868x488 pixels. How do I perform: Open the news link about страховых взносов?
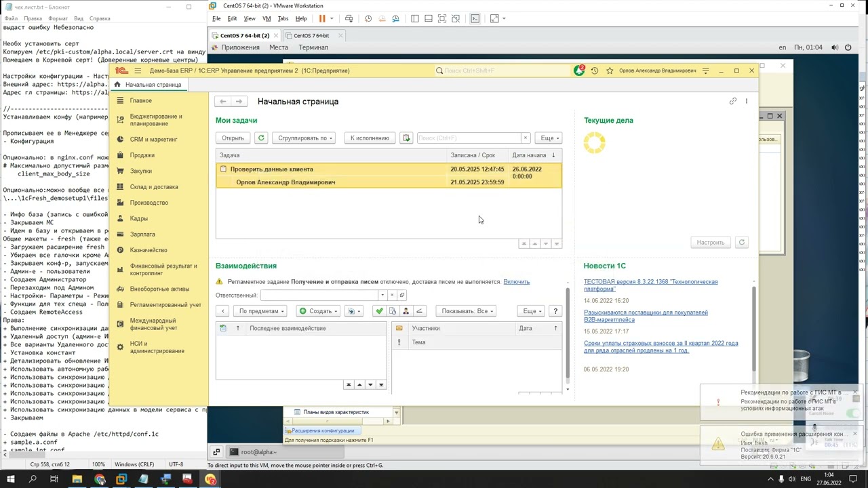coord(660,346)
